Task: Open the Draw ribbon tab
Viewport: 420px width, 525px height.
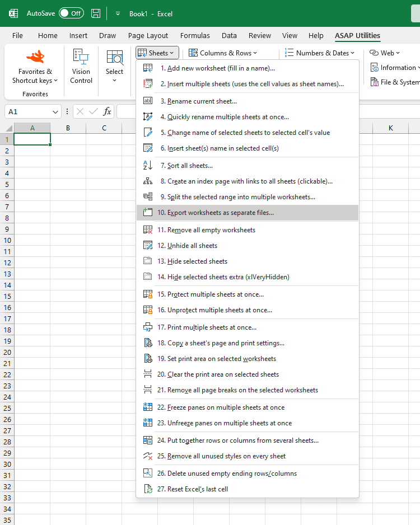Action: tap(108, 35)
